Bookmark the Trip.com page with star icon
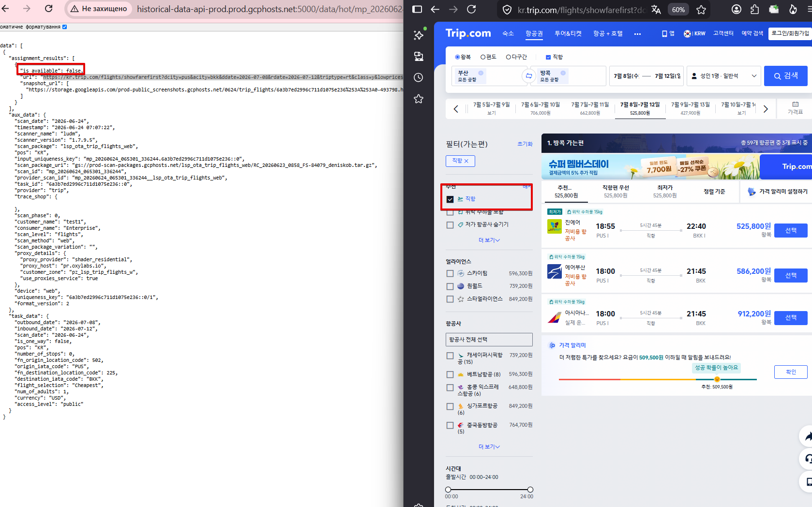Viewport: 812px width, 507px height. click(x=701, y=10)
